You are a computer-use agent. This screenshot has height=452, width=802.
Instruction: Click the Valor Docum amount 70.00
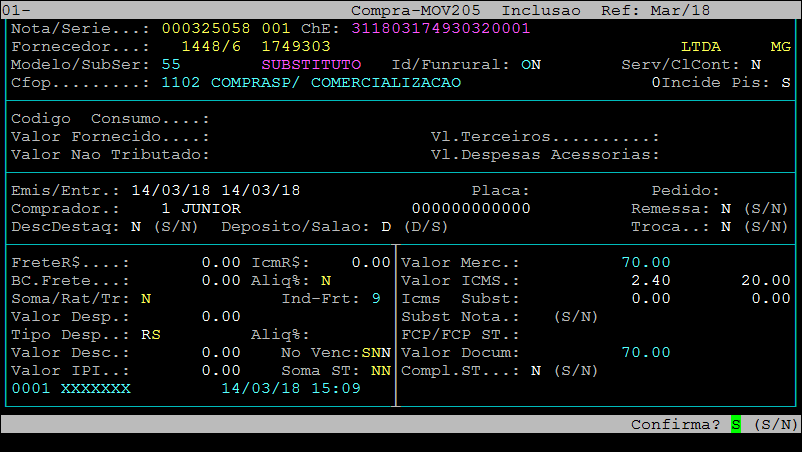(x=646, y=353)
